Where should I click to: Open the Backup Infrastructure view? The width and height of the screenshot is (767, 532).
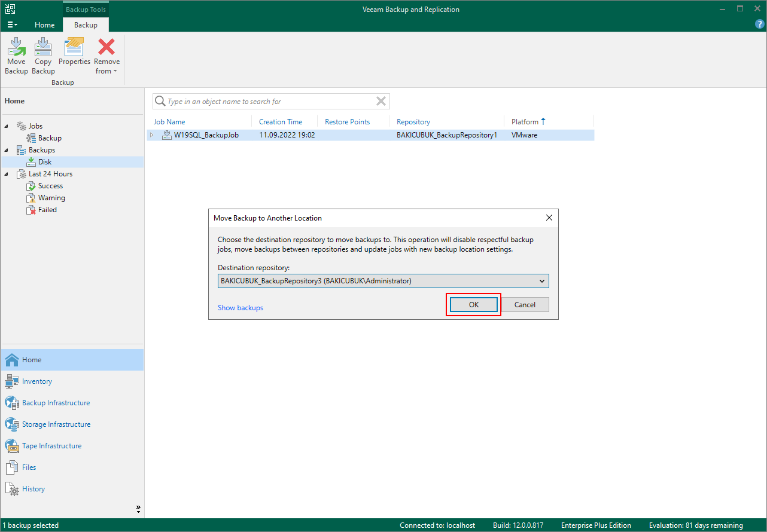coord(72,403)
